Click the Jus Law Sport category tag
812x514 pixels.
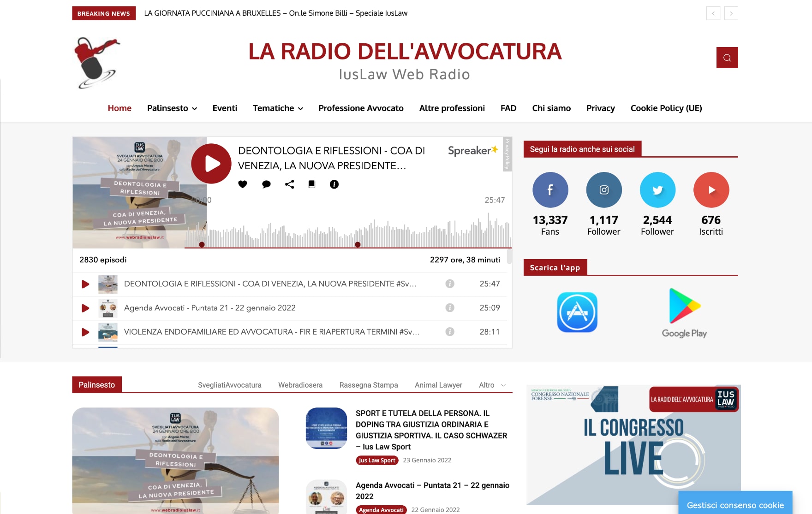377,461
